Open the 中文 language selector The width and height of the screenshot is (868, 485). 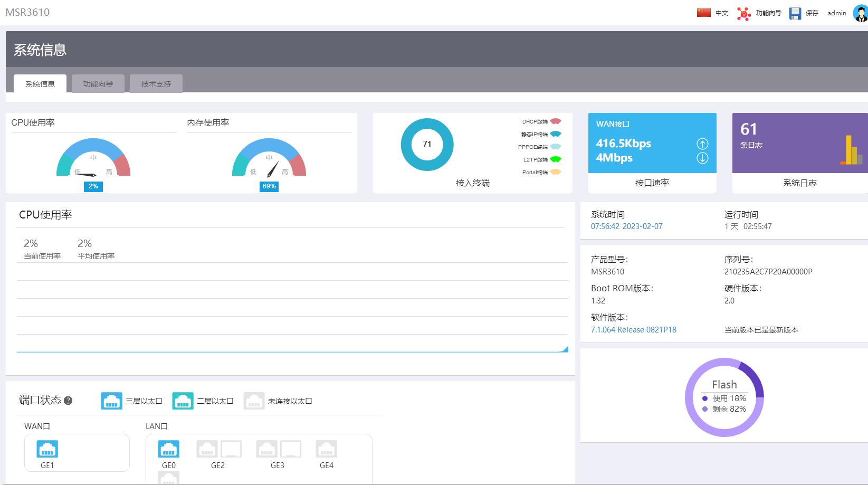(721, 13)
